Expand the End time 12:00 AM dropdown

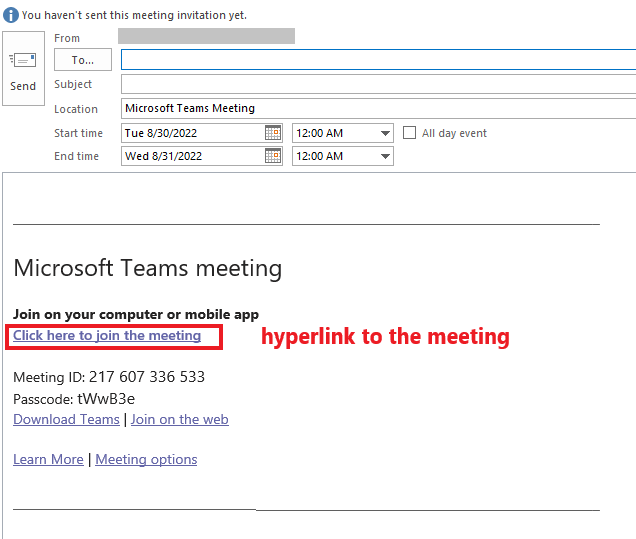[385, 156]
